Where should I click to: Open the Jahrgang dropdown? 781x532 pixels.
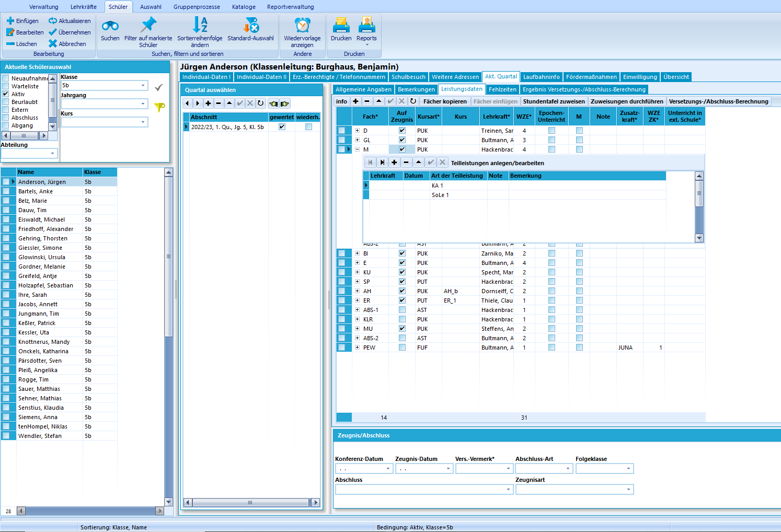[143, 104]
